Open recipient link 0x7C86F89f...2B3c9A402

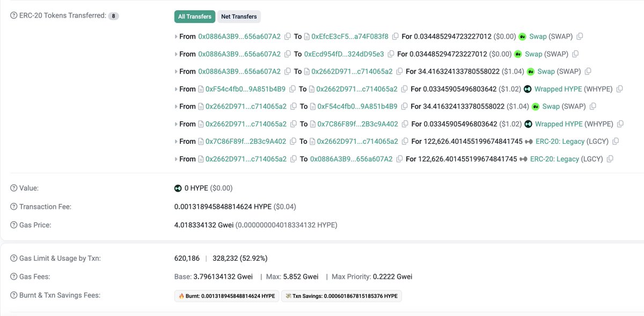click(358, 124)
